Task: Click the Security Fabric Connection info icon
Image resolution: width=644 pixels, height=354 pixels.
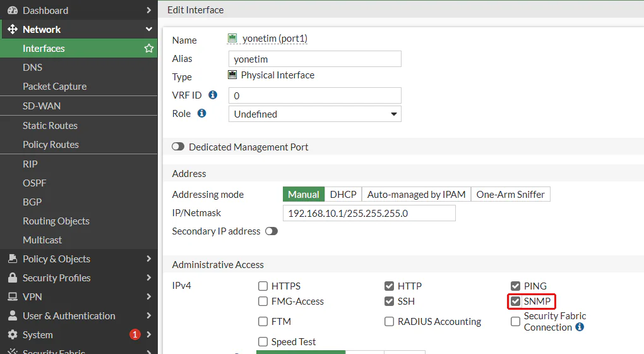Action: pyautogui.click(x=580, y=327)
